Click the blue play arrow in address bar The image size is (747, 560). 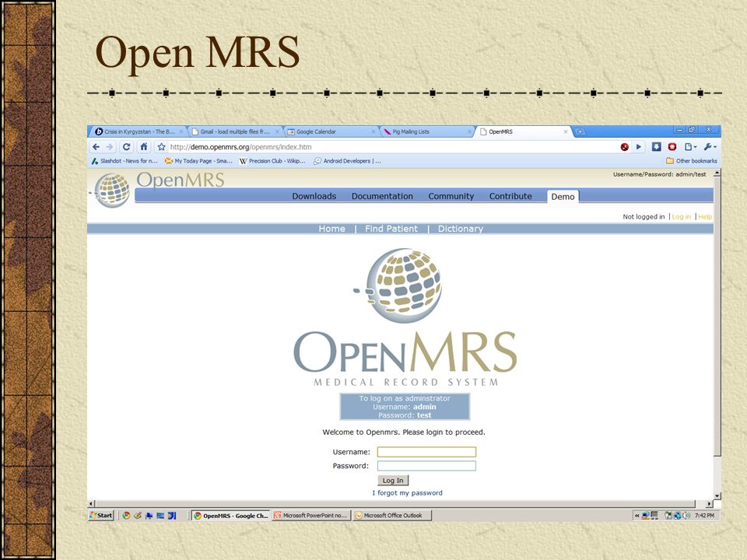tap(639, 147)
